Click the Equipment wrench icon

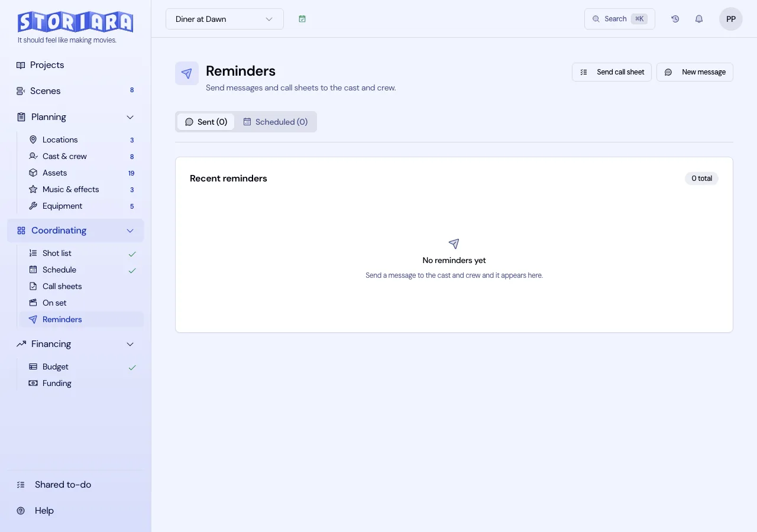tap(33, 206)
